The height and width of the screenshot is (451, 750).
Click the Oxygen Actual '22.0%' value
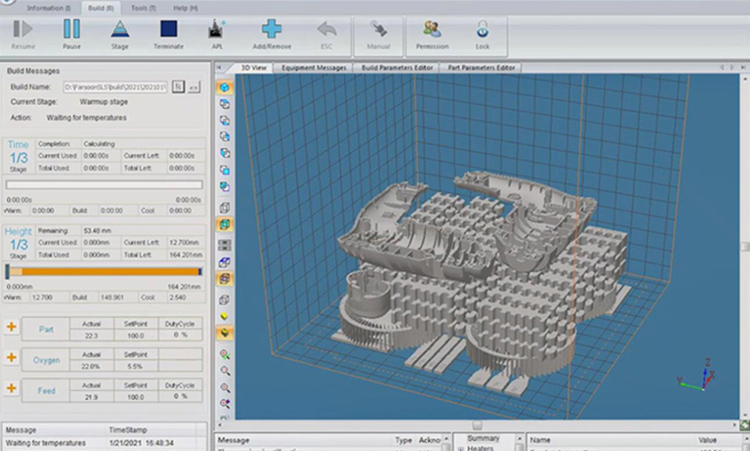point(91,366)
